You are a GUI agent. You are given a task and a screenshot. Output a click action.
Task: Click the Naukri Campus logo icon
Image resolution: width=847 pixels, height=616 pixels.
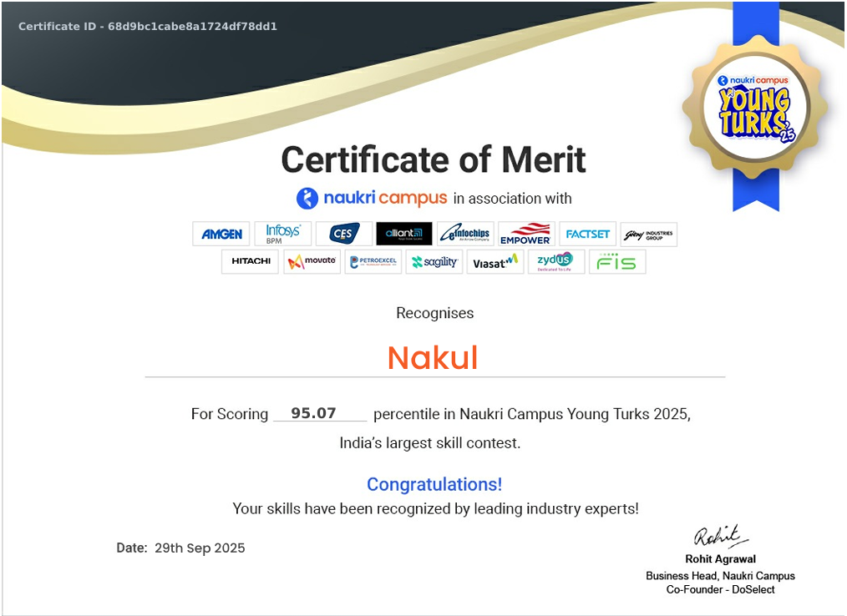(306, 198)
